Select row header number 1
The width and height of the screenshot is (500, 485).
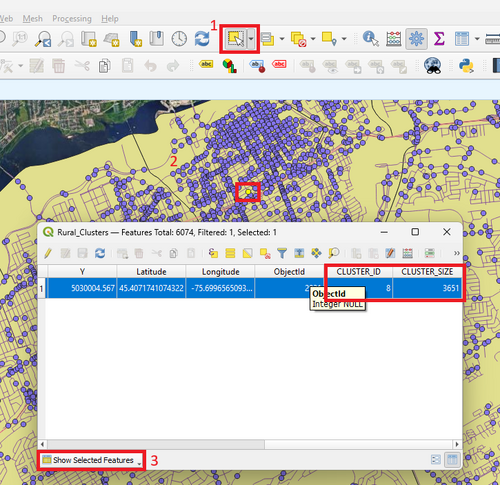click(42, 288)
